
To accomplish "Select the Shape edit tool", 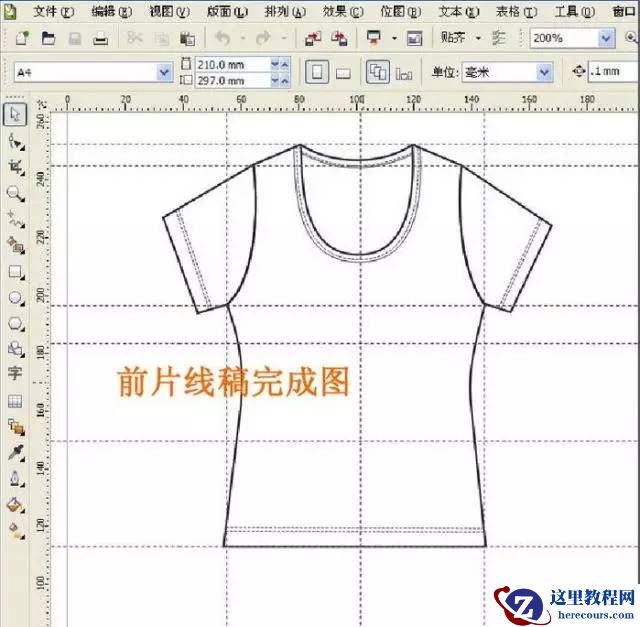I will pyautogui.click(x=16, y=141).
